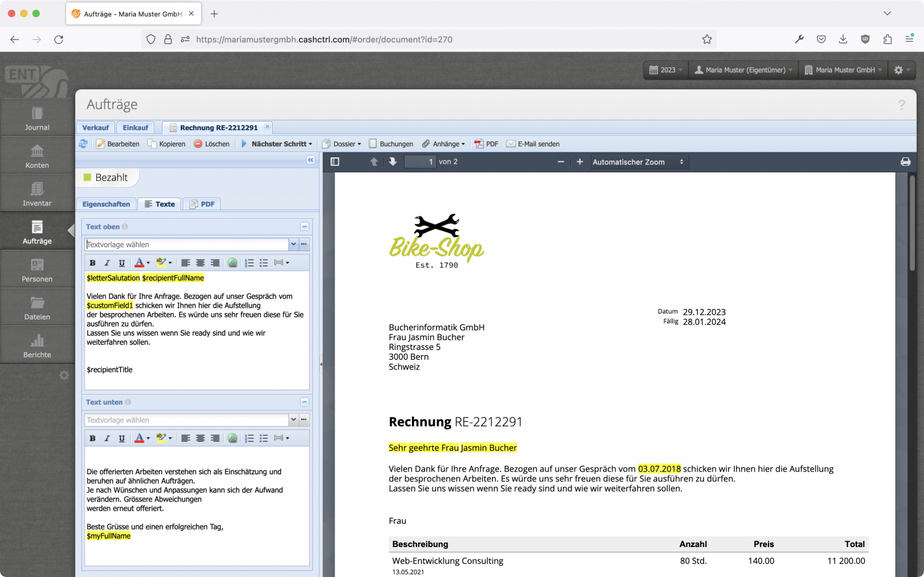Open the Aufträge section in the sidebar

37,231
